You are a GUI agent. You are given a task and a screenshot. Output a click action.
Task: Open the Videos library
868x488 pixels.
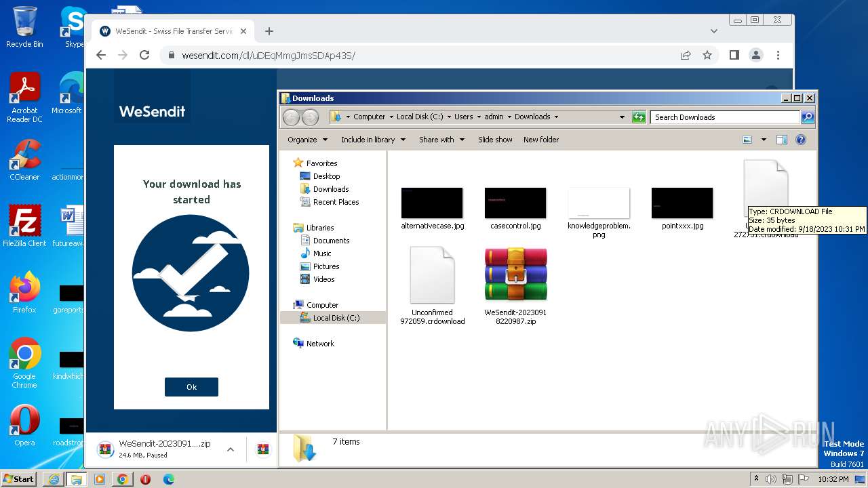323,279
